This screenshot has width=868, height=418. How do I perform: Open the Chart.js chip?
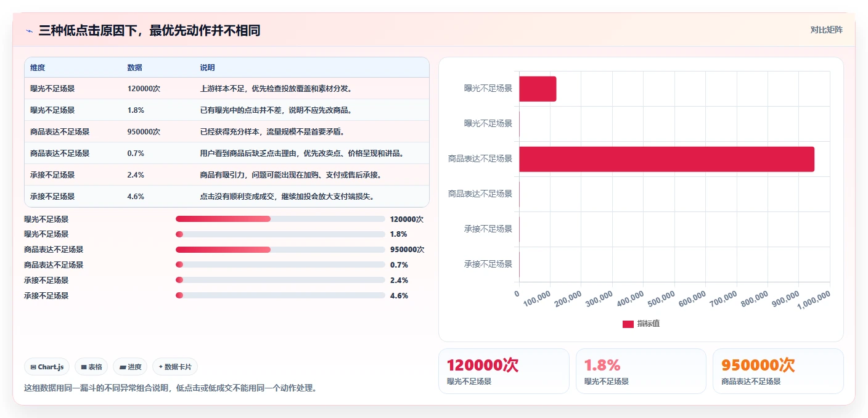tap(47, 367)
